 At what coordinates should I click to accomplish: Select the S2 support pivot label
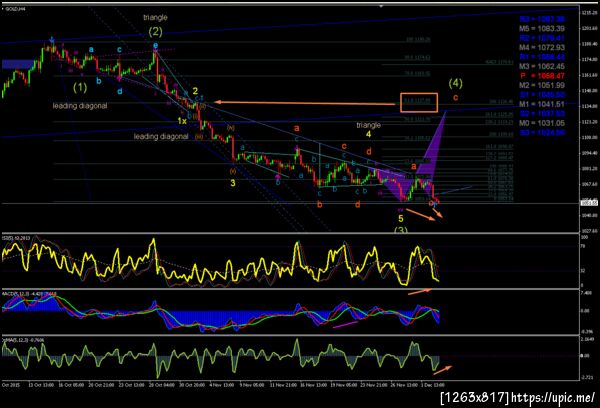pos(542,114)
